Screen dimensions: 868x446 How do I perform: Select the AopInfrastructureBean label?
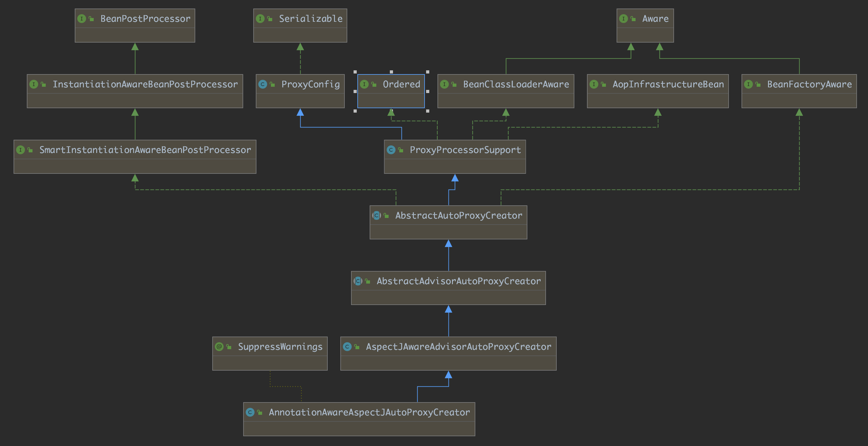668,85
